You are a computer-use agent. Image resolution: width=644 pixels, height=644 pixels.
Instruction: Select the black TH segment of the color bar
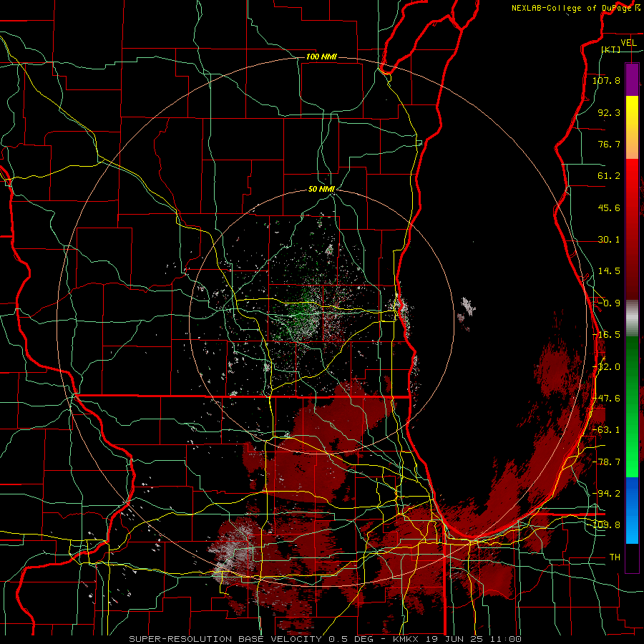tap(632, 557)
